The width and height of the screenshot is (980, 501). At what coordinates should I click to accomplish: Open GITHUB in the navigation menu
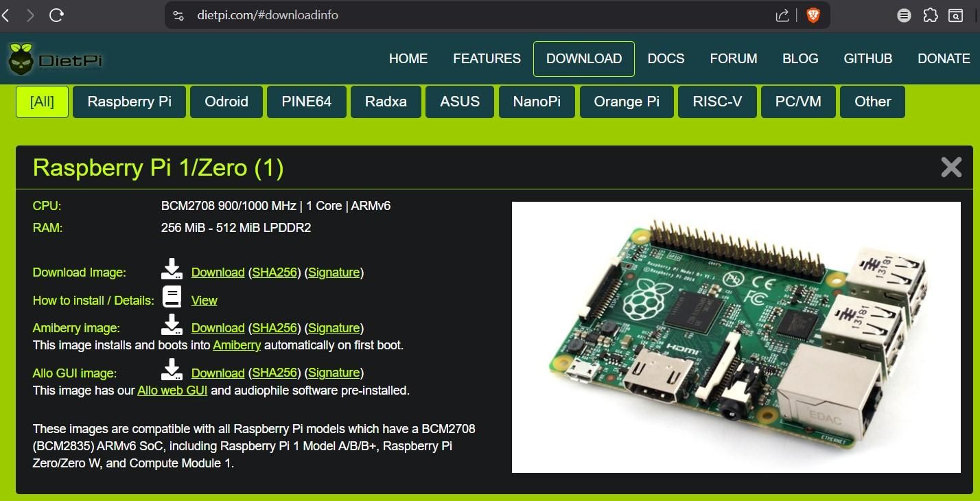click(x=868, y=59)
